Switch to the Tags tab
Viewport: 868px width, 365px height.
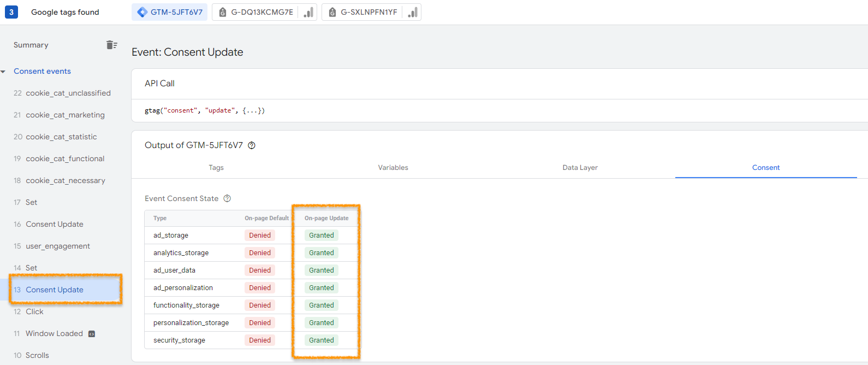click(x=216, y=168)
